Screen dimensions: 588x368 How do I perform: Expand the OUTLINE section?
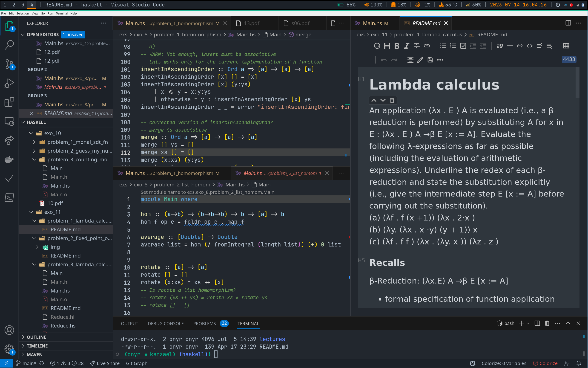pos(36,337)
